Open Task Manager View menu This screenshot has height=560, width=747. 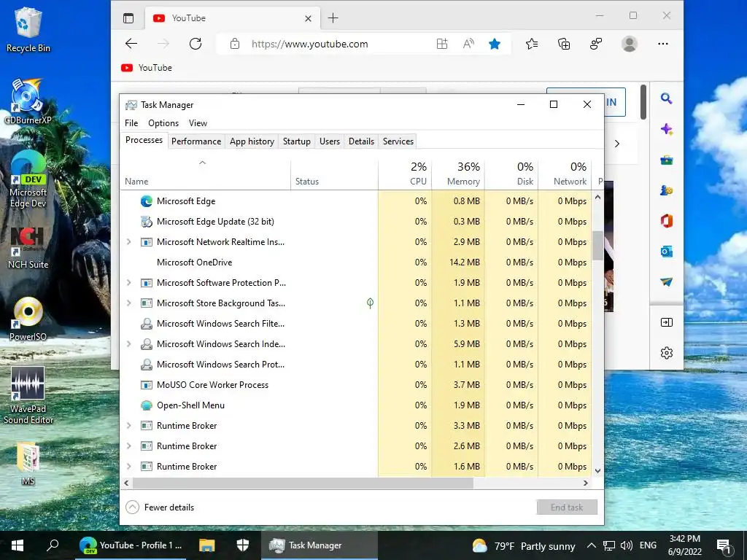pos(198,123)
